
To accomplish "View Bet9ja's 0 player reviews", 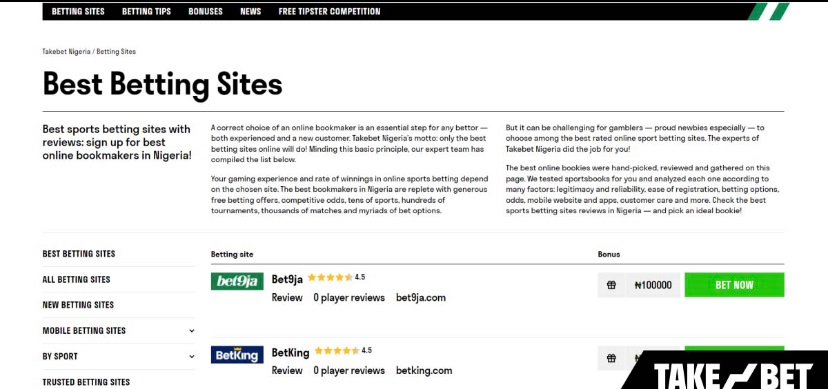I will (x=349, y=298).
